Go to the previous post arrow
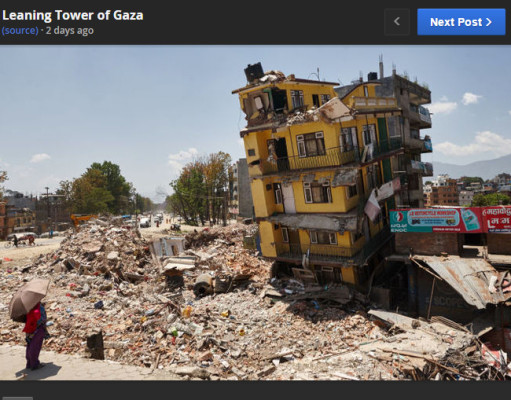This screenshot has width=511, height=400. (397, 22)
